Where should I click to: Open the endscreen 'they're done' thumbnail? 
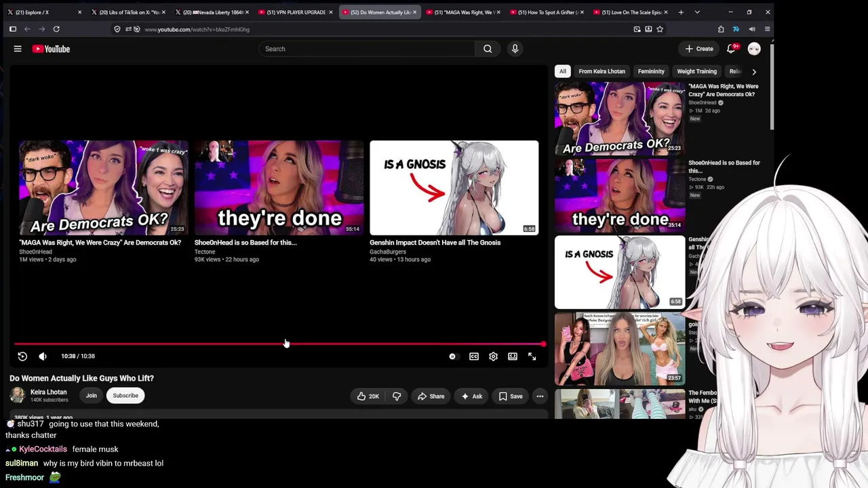[279, 188]
